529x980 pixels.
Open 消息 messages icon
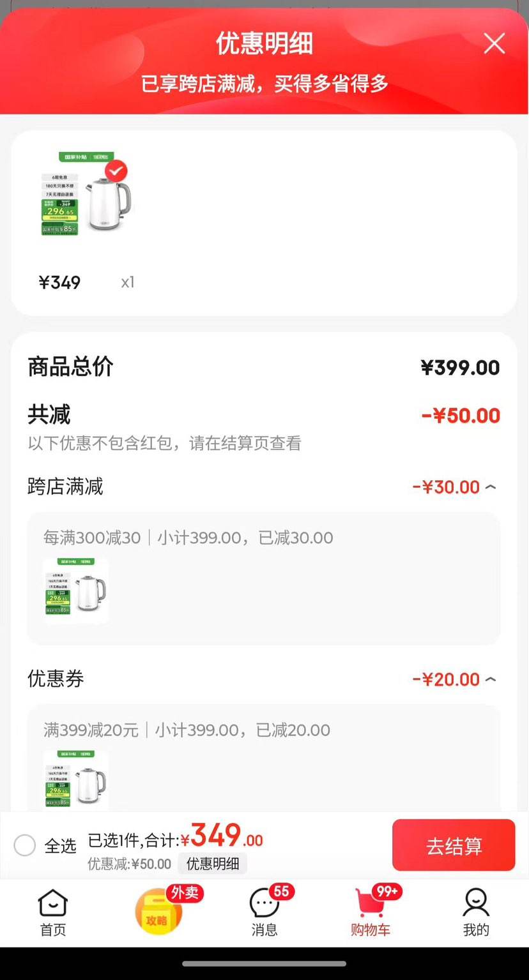pyautogui.click(x=264, y=910)
